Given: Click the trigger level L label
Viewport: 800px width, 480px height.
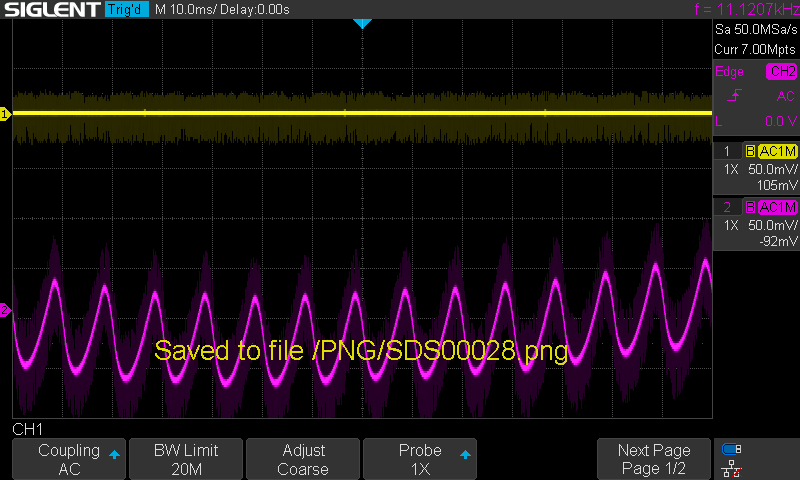Looking at the screenshot, I should click(x=719, y=121).
